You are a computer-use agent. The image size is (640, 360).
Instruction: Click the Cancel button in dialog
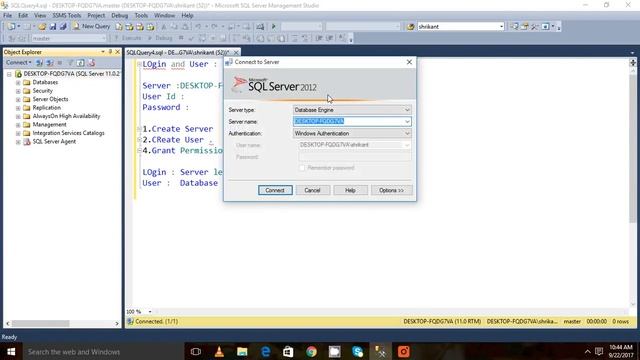[313, 190]
